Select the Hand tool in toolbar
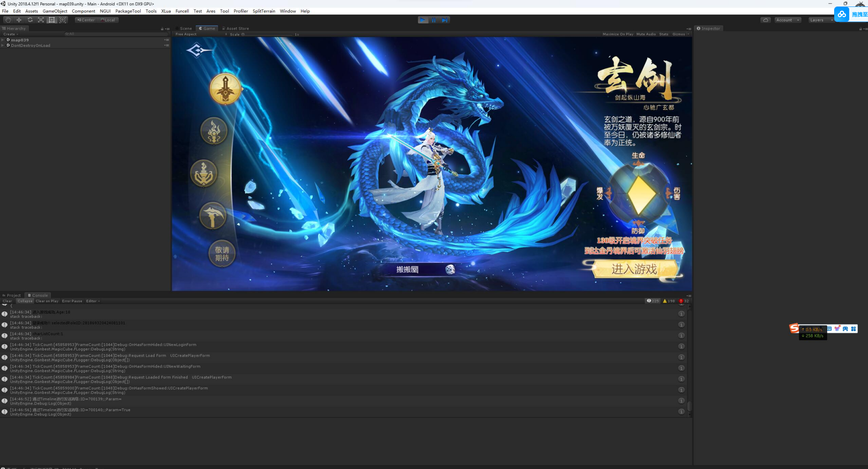Viewport: 868px width, 469px height. click(x=8, y=20)
